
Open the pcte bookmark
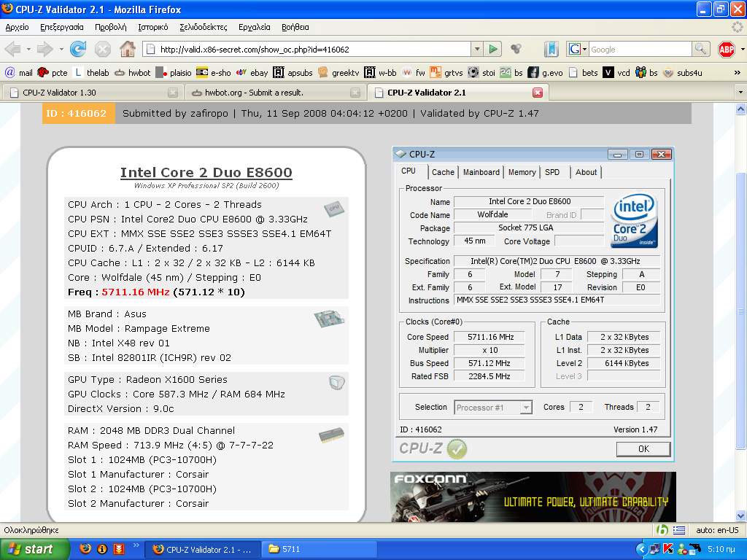[x=53, y=73]
